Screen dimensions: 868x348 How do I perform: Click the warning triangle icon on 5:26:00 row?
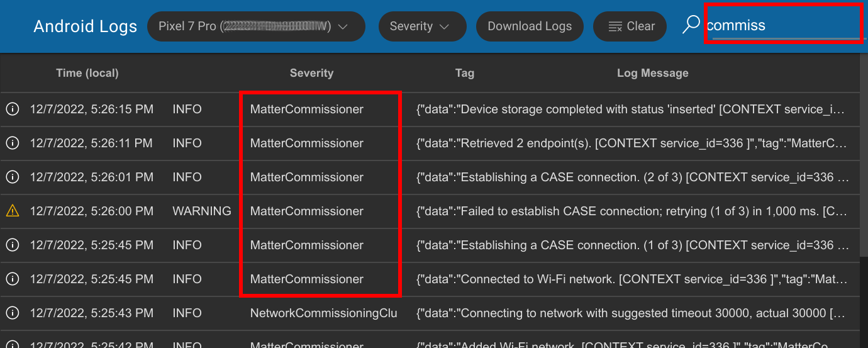(12, 211)
